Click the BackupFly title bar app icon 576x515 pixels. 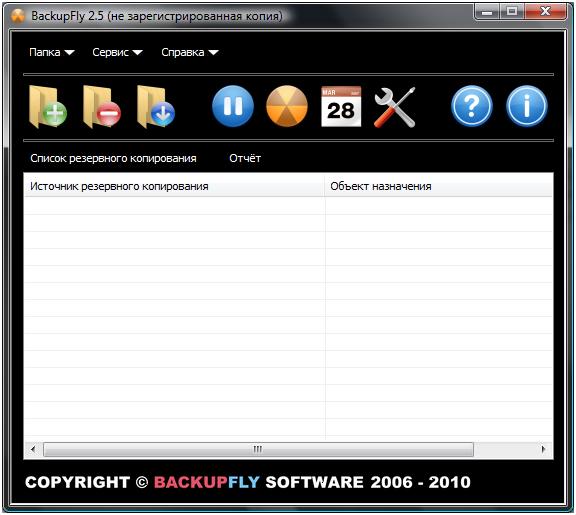click(18, 16)
